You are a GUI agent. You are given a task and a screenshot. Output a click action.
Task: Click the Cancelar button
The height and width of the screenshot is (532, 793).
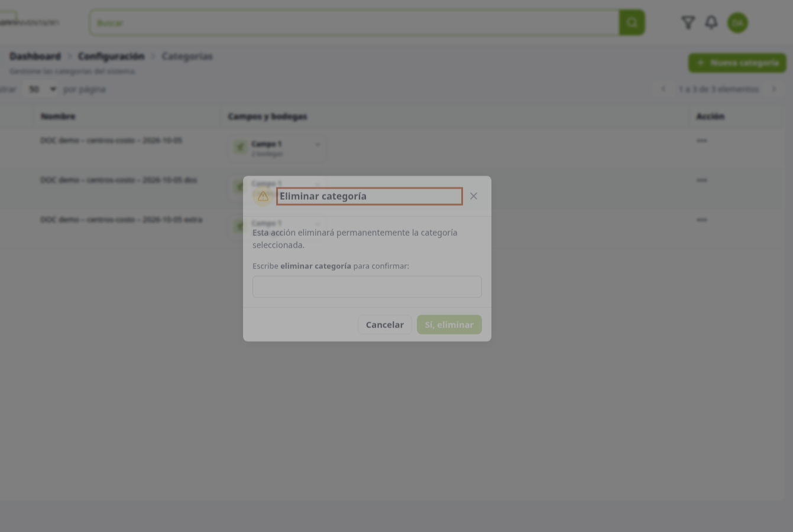click(384, 325)
